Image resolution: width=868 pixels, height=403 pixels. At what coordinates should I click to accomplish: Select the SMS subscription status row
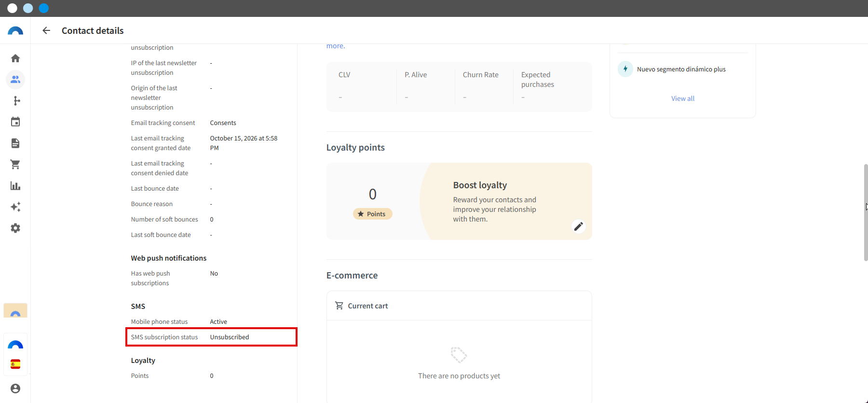coord(211,337)
